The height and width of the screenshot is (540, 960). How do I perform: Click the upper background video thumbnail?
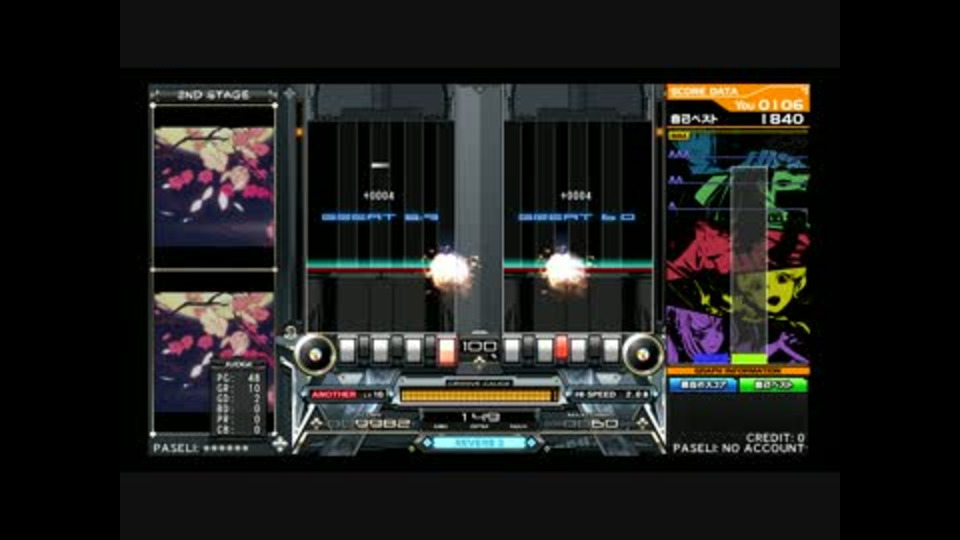(x=214, y=187)
